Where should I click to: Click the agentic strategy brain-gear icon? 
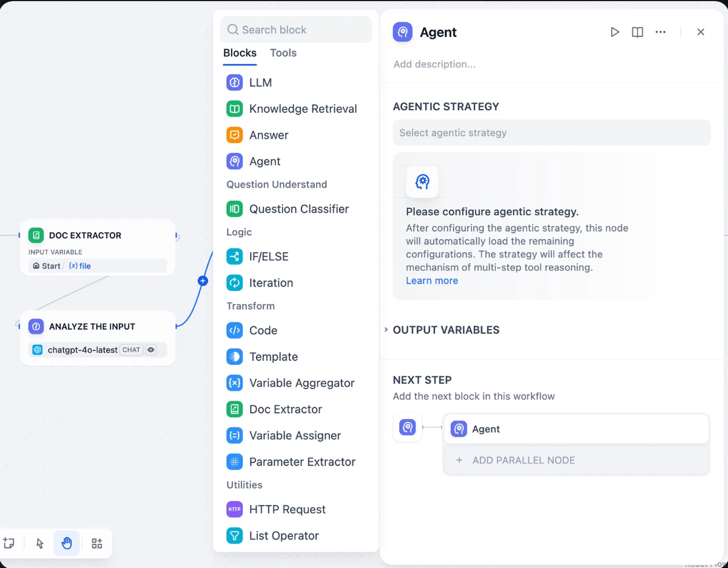422,181
